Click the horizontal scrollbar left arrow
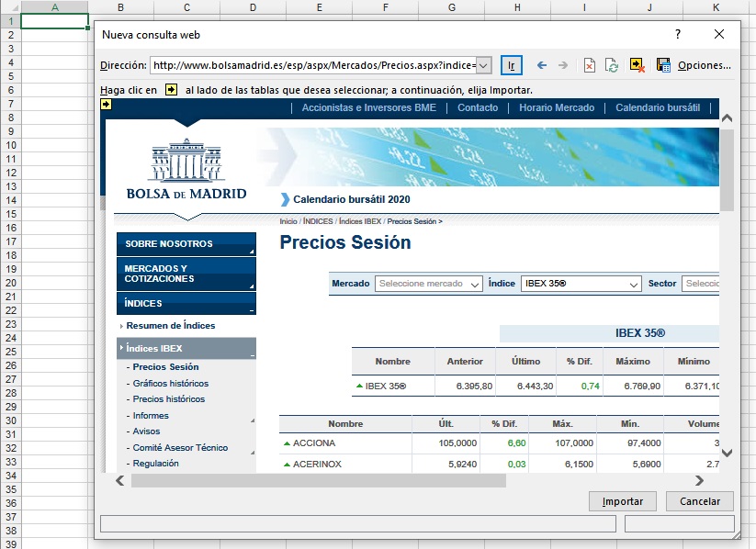756x549 pixels. point(120,480)
